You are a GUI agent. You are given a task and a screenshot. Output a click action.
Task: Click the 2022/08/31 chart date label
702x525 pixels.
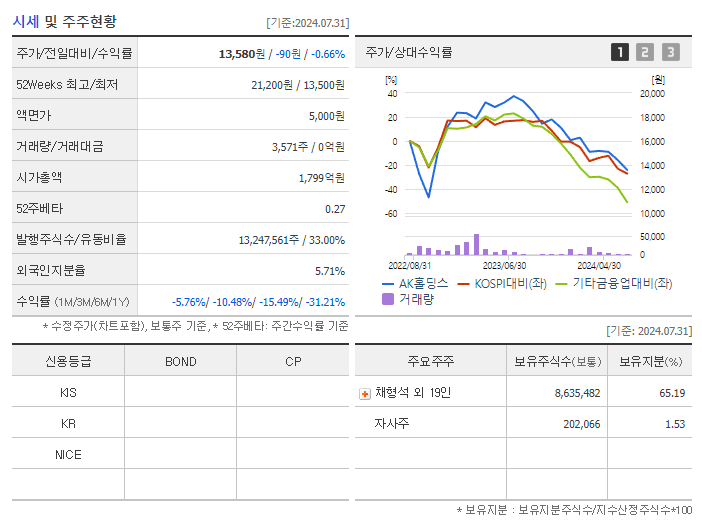(410, 266)
